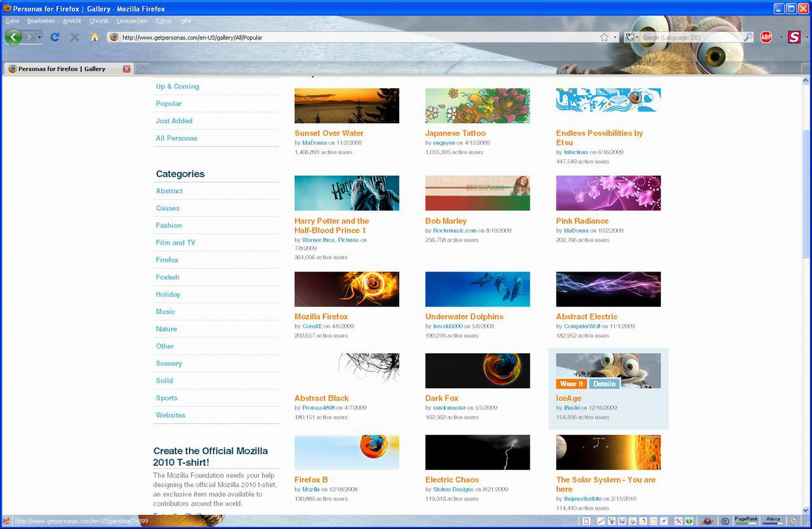Click the Japanese Tattoo thumbnail
Viewport: 812px width, 529px height.
tap(478, 105)
